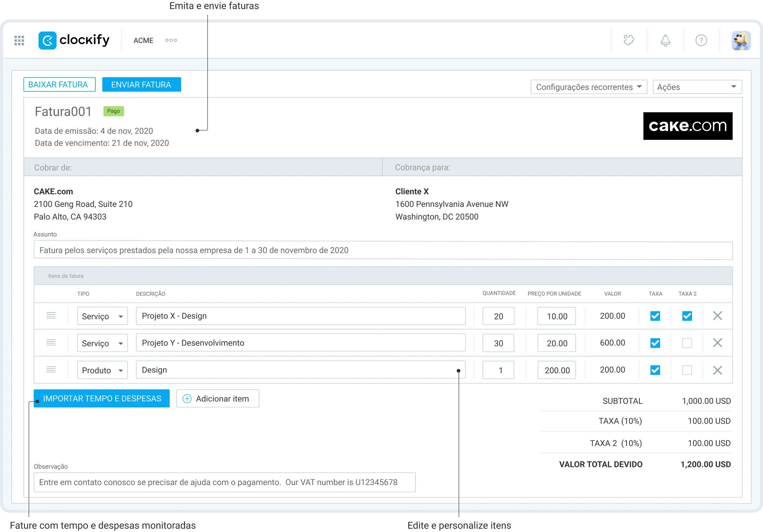Screen dimensions: 763x532
Task: Open the ACME workspace three-dots menu
Action: 171,40
